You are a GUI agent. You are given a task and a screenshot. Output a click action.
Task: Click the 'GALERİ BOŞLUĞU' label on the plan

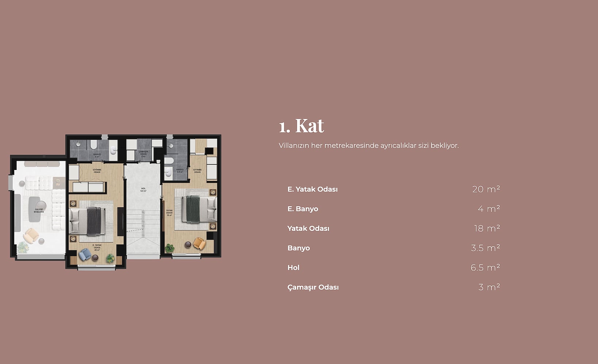point(39,211)
